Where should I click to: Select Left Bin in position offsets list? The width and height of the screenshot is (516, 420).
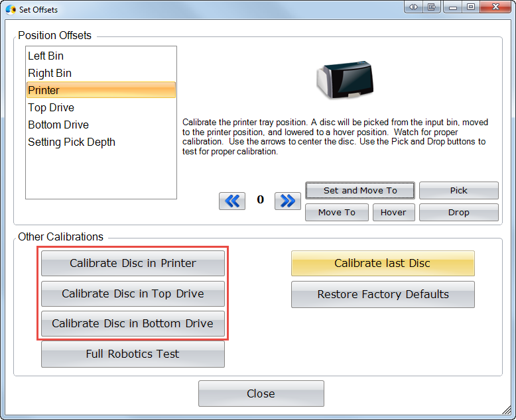[x=101, y=56]
